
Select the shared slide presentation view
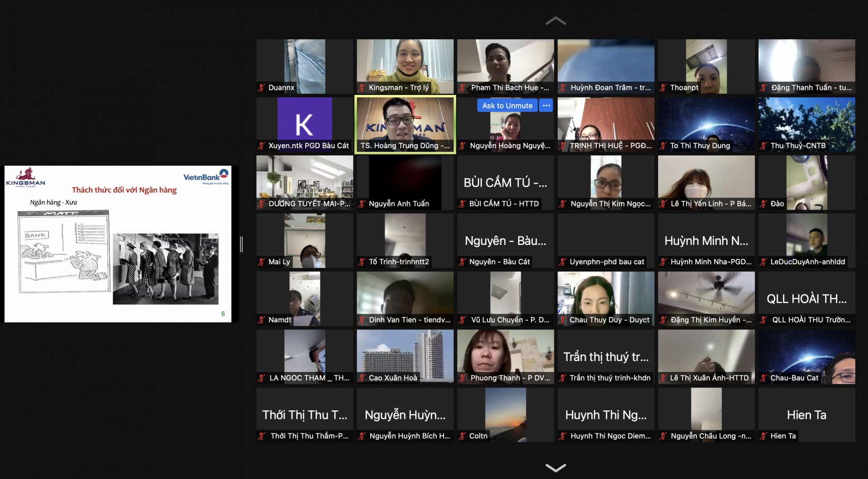pos(118,244)
